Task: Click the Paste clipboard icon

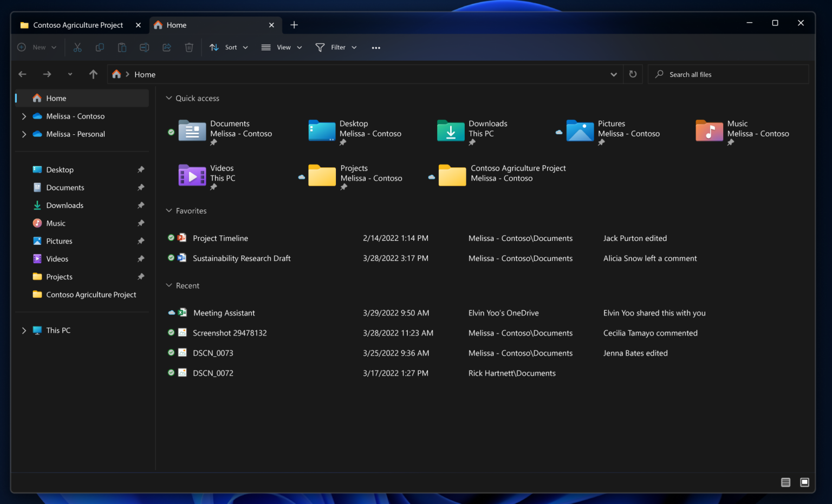Action: (122, 48)
